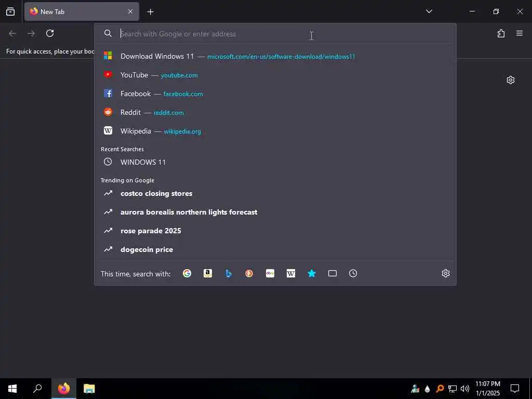Search bookmarks with the star icon
The height and width of the screenshot is (399, 532).
pyautogui.click(x=312, y=273)
